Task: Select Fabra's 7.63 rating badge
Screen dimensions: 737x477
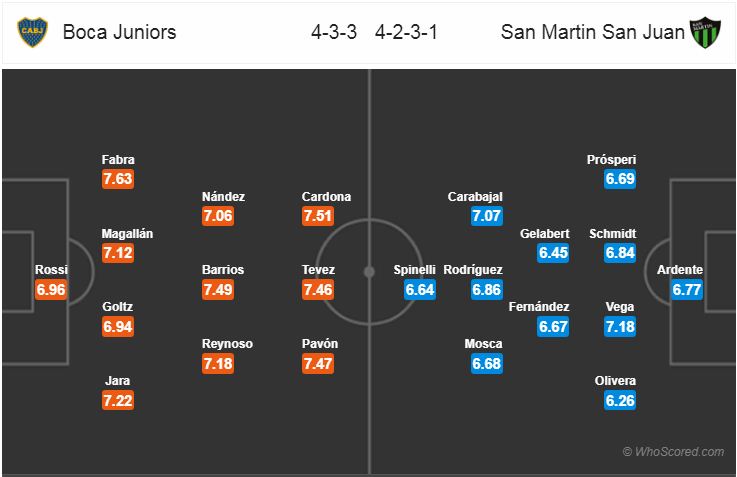Action: tap(118, 179)
